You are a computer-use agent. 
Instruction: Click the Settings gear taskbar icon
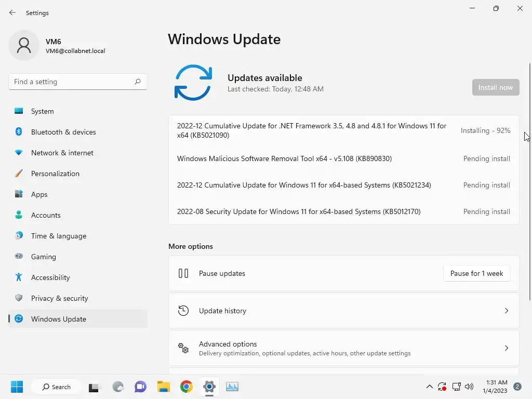point(209,387)
